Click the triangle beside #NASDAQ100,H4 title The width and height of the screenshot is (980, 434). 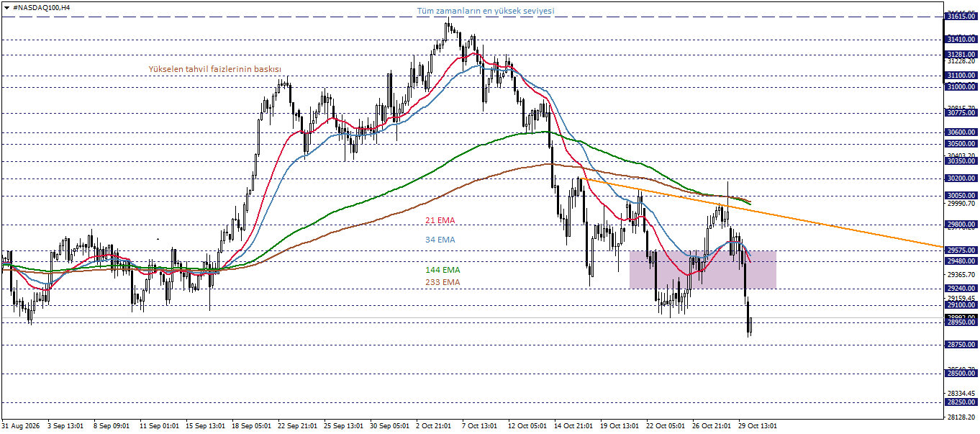6,7
